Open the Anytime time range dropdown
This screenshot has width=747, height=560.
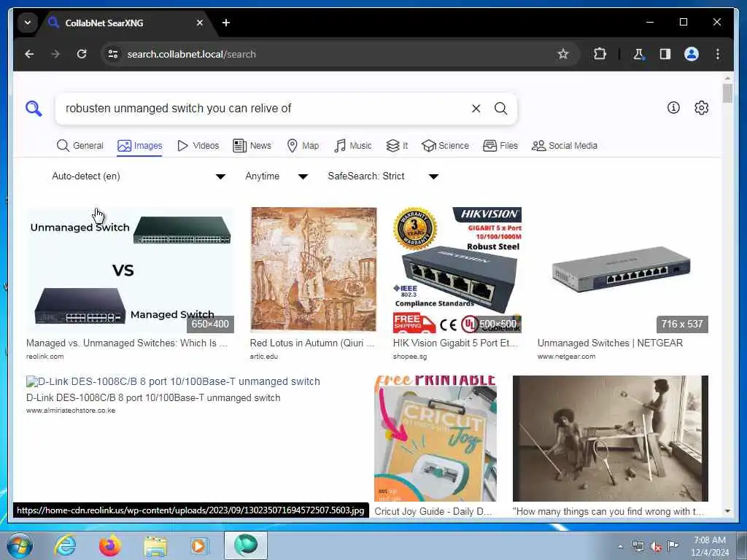pos(276,176)
